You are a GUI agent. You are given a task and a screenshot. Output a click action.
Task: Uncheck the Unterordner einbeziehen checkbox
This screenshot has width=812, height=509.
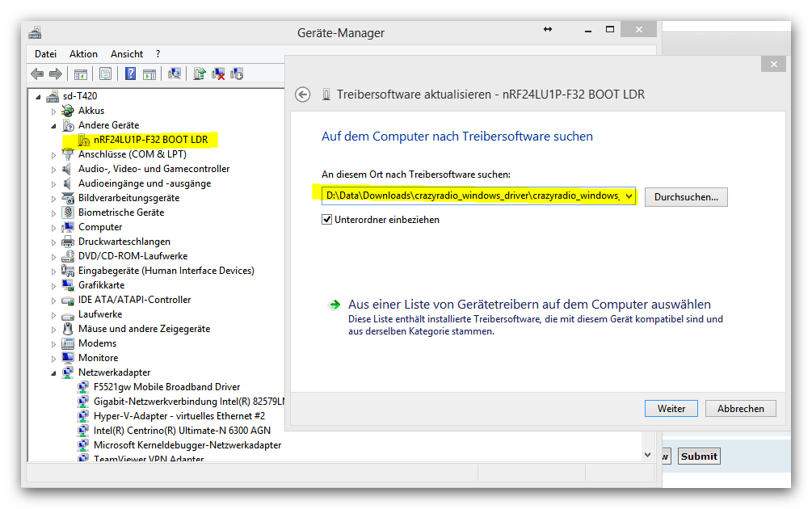[x=327, y=220]
